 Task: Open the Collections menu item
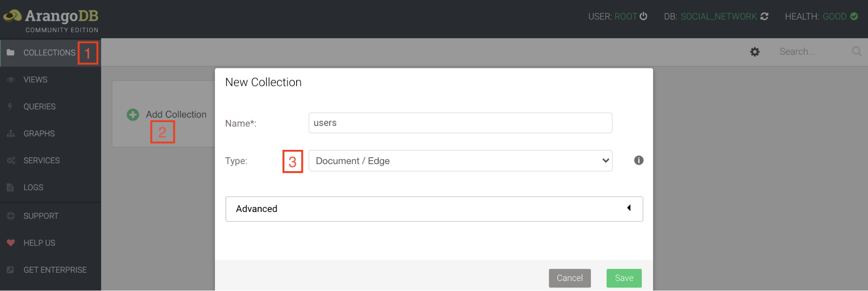point(49,53)
